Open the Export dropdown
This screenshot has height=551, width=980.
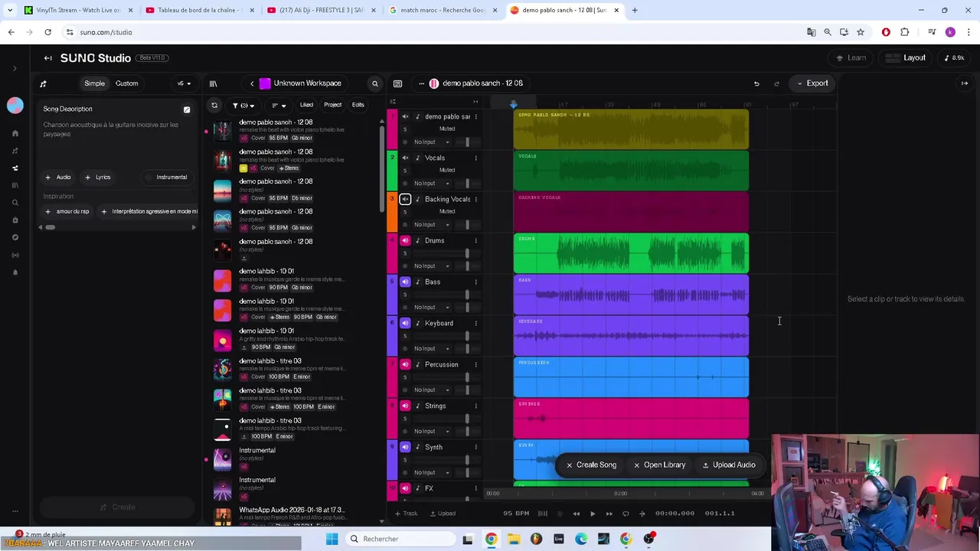pos(812,83)
